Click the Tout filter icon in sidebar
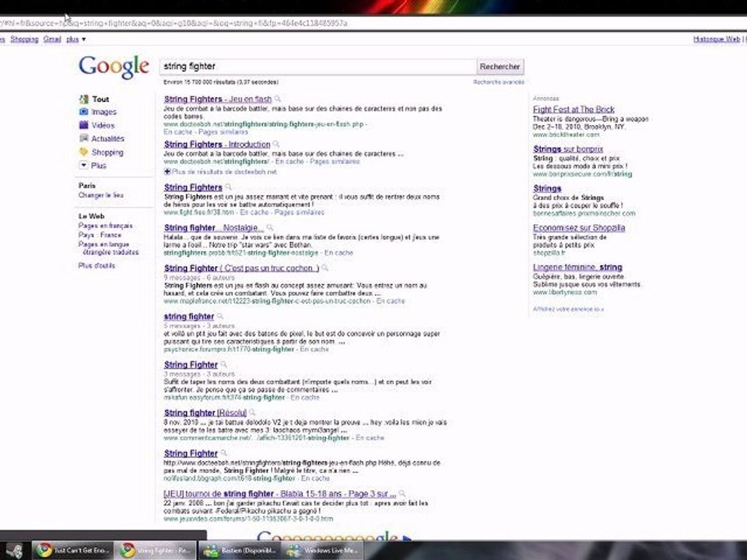Viewport: 747px width, 560px height. 84,99
